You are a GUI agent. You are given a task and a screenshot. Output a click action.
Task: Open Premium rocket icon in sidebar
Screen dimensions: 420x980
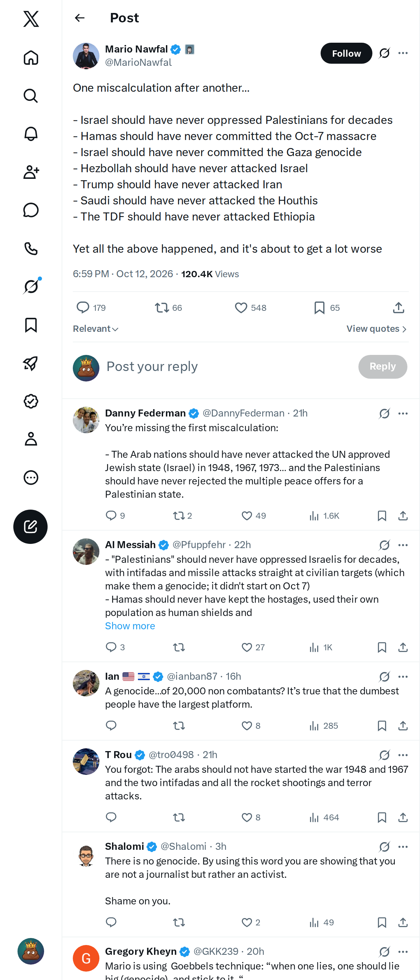[x=31, y=363]
